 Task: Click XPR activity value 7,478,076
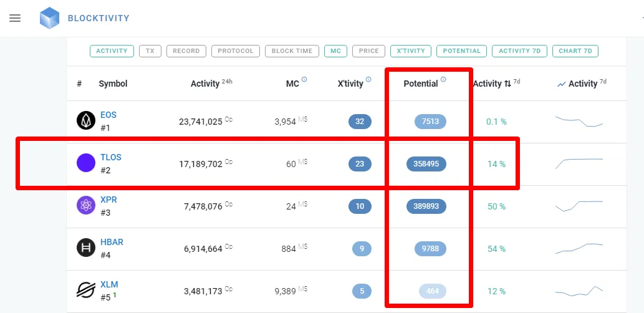click(203, 206)
